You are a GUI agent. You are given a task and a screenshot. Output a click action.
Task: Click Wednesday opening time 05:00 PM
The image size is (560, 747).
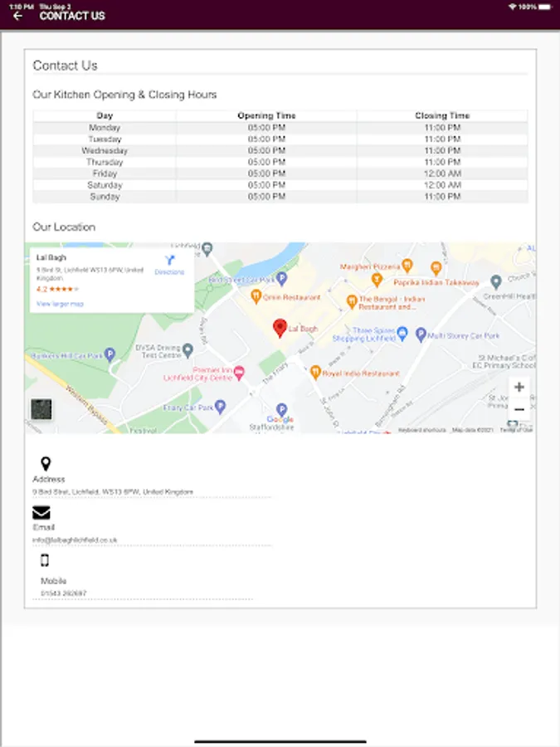click(x=266, y=150)
